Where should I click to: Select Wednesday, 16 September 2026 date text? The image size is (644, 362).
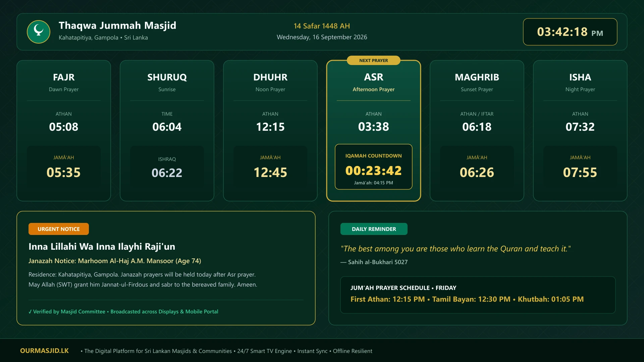322,37
